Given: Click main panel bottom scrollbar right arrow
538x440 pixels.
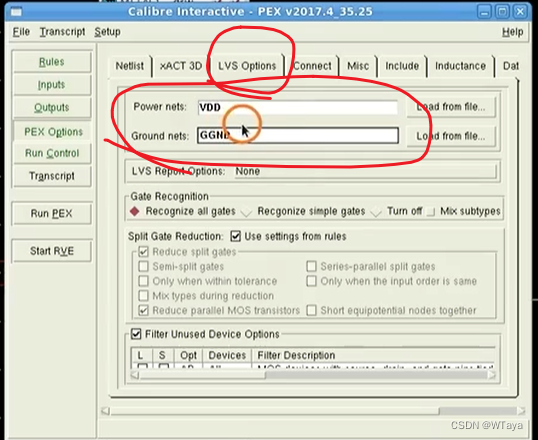Looking at the screenshot, I should pyautogui.click(x=521, y=411).
